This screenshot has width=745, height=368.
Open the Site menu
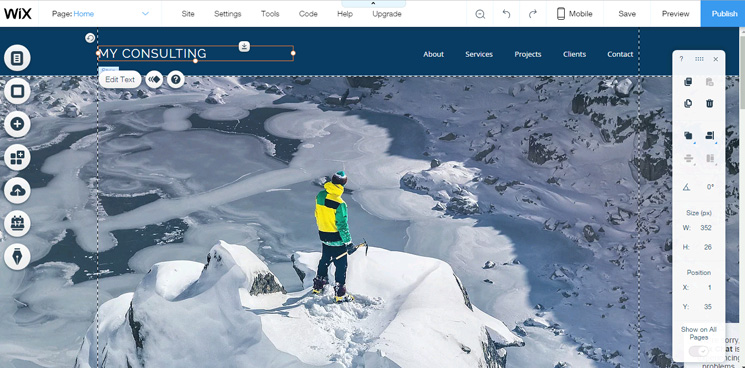[x=188, y=14]
